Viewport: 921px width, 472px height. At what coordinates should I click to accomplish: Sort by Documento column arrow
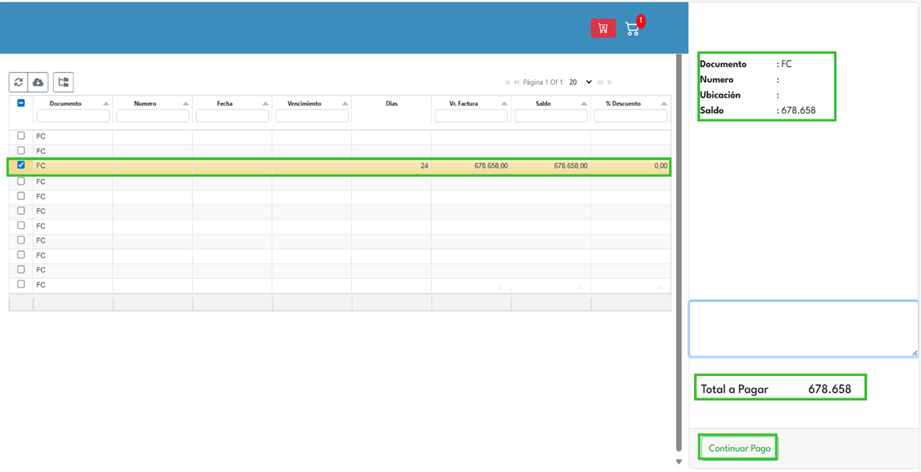pyautogui.click(x=106, y=103)
